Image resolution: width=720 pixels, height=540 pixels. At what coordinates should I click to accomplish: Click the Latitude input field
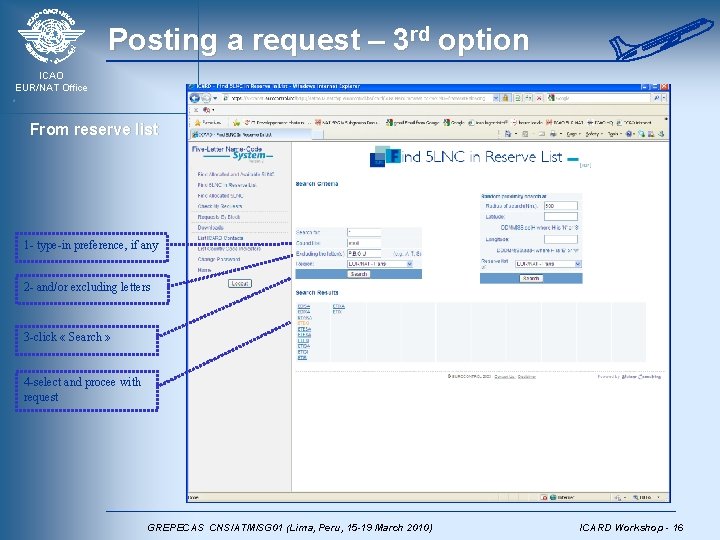[x=561, y=216]
